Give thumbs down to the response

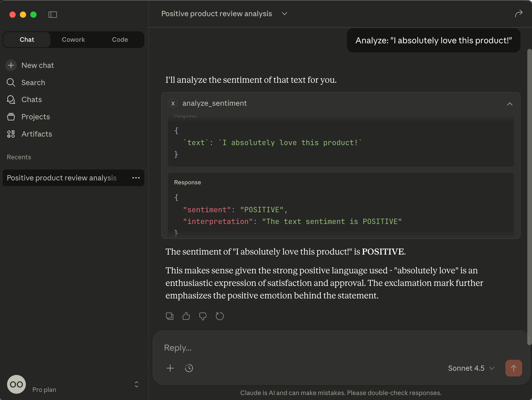tap(203, 316)
